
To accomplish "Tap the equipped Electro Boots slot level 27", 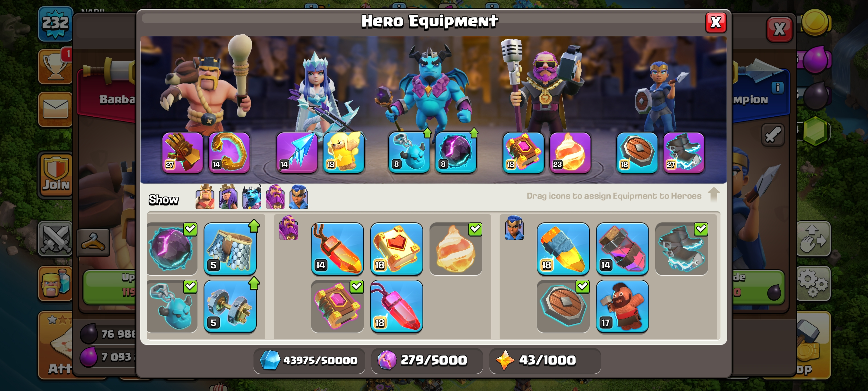I will 684,153.
